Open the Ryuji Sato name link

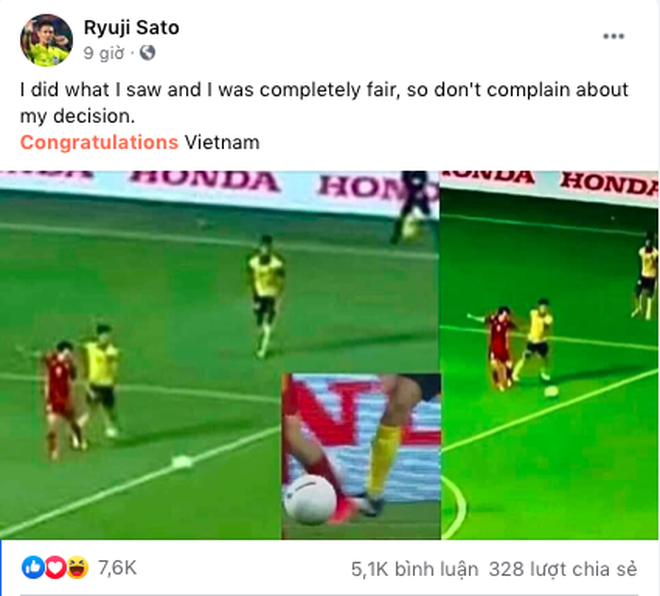131,28
